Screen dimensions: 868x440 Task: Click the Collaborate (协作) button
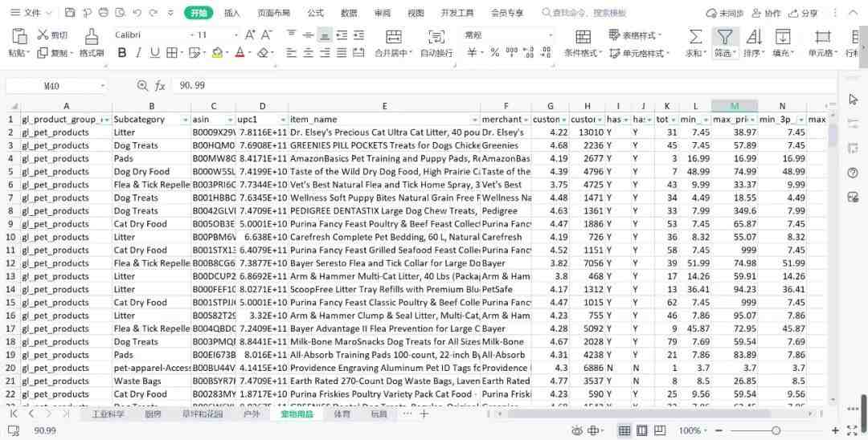point(766,13)
